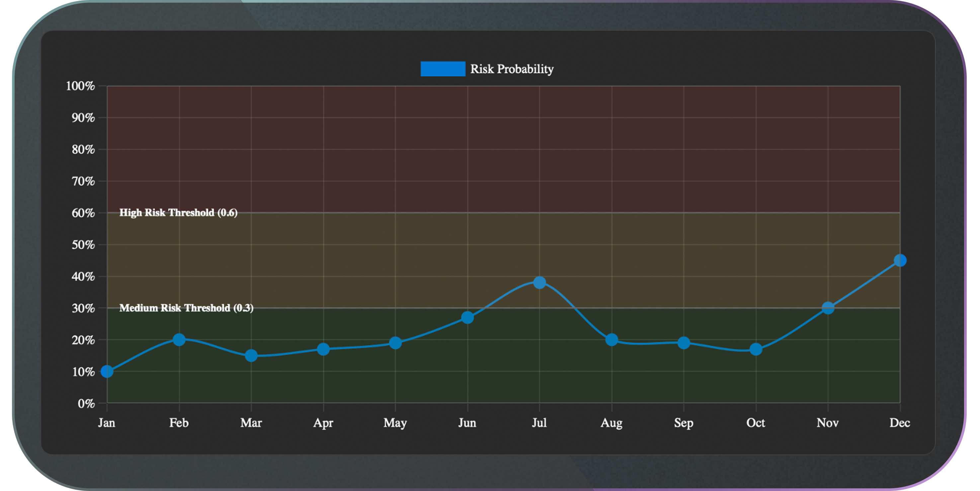Select the Apr data point marker
This screenshot has width=980, height=491.
coord(323,349)
